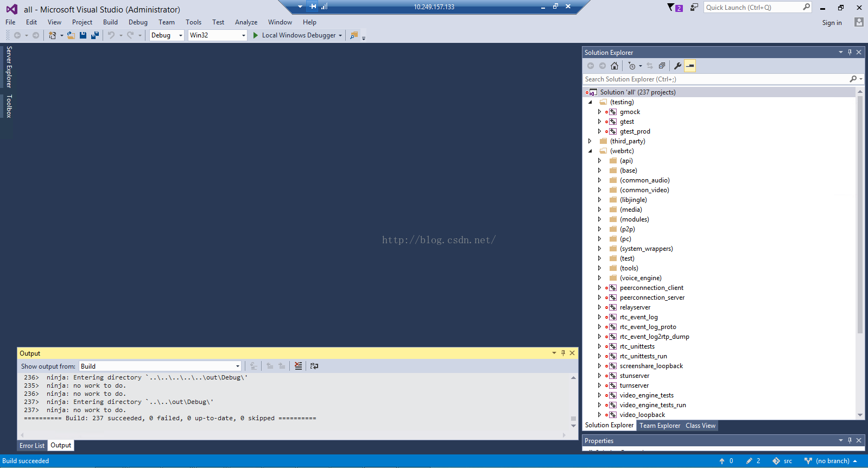Toggle the highlighted Preview Selected Items button
This screenshot has height=468, width=868.
pyautogui.click(x=690, y=66)
